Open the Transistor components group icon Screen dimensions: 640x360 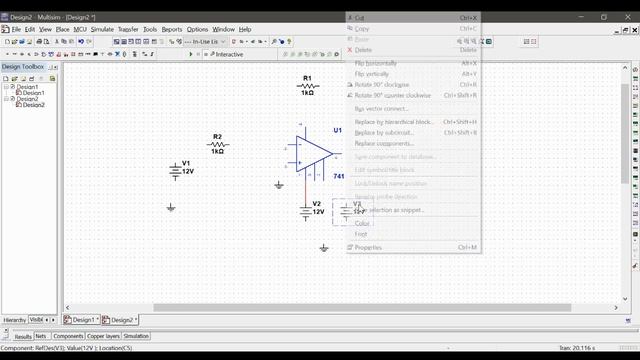coord(29,54)
